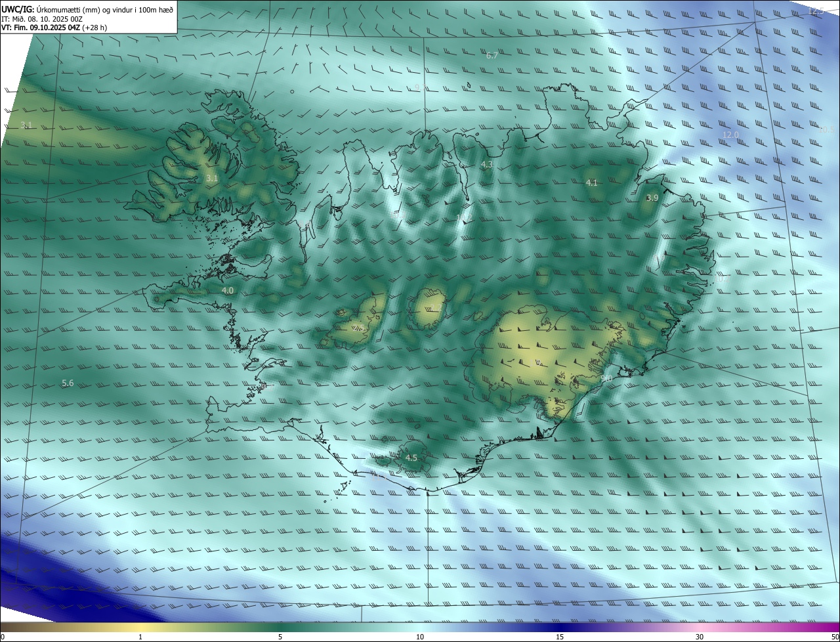The image size is (840, 642).
Task: Click the 12.0 value label over the northeast sea
Action: pos(730,135)
